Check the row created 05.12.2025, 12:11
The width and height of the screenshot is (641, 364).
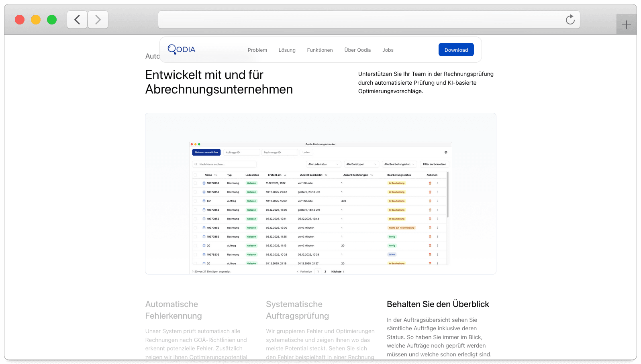196,219
